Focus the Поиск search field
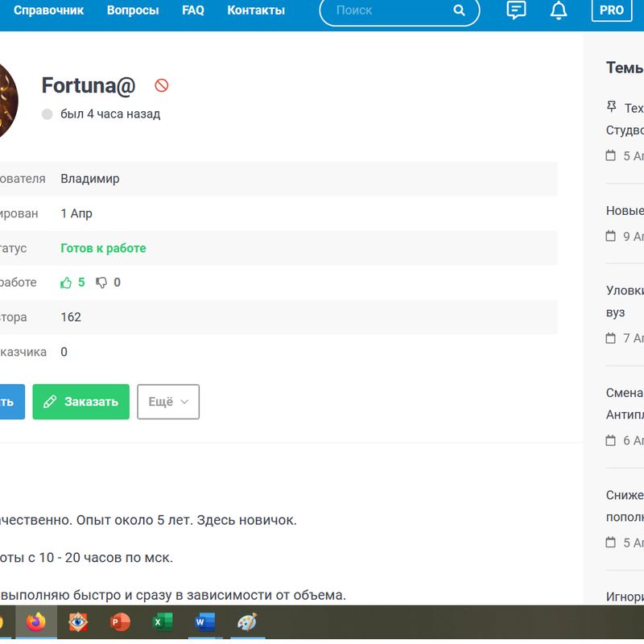Viewport: 644px width, 644px height. pyautogui.click(x=386, y=10)
